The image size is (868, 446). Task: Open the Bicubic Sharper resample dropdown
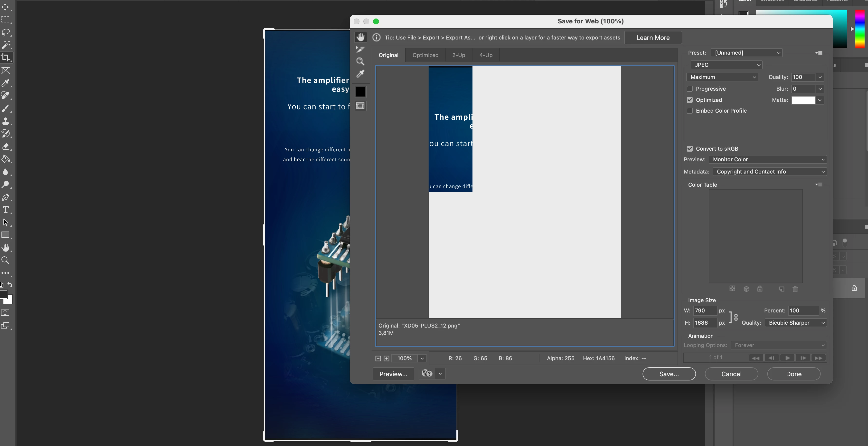tap(796, 323)
